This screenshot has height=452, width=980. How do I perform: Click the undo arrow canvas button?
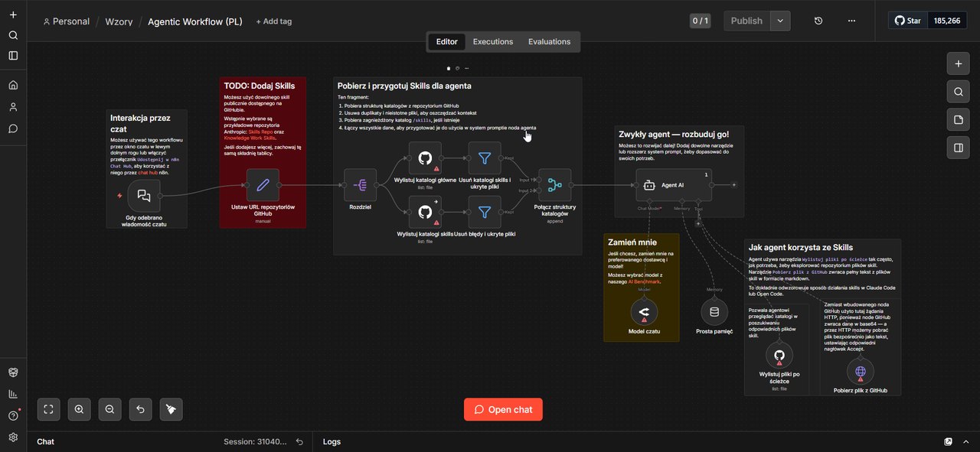tap(140, 409)
